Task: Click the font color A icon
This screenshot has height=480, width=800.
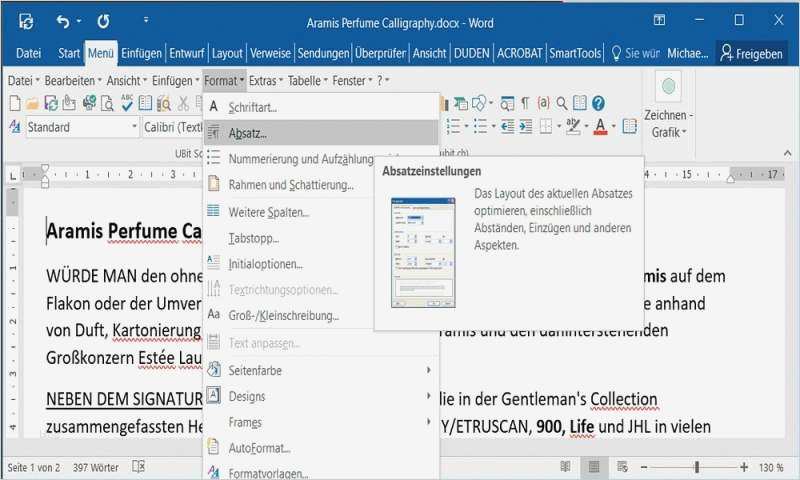Action: 601,127
